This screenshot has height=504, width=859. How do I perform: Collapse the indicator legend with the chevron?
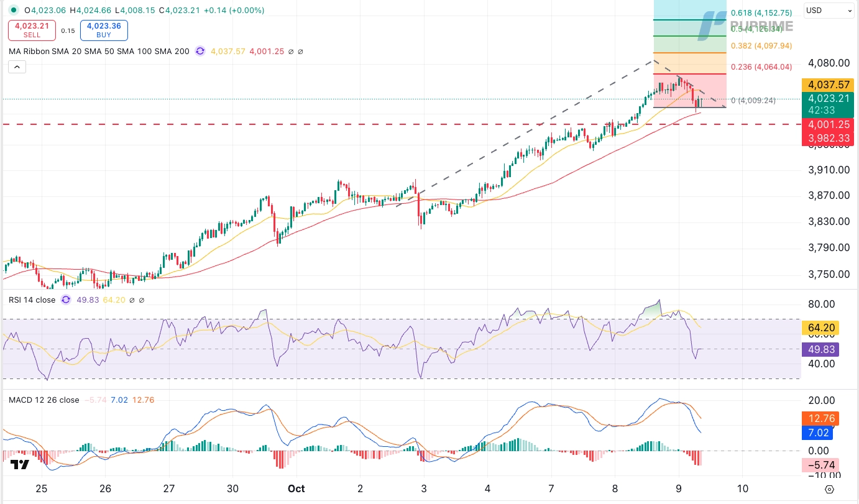[x=17, y=66]
